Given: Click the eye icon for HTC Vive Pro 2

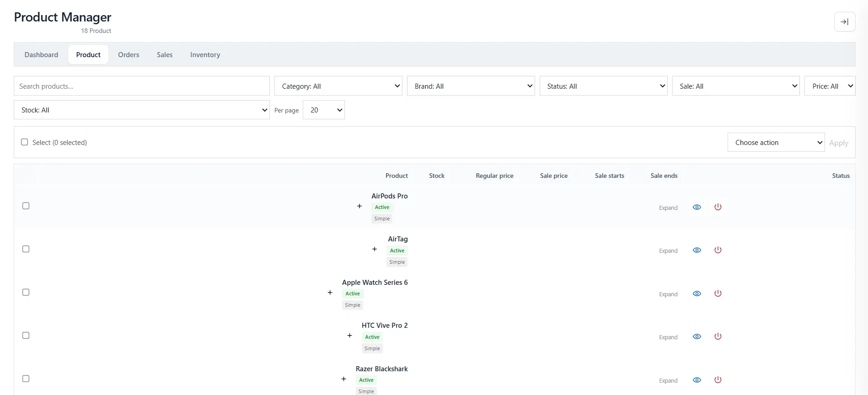Looking at the screenshot, I should (x=697, y=336).
